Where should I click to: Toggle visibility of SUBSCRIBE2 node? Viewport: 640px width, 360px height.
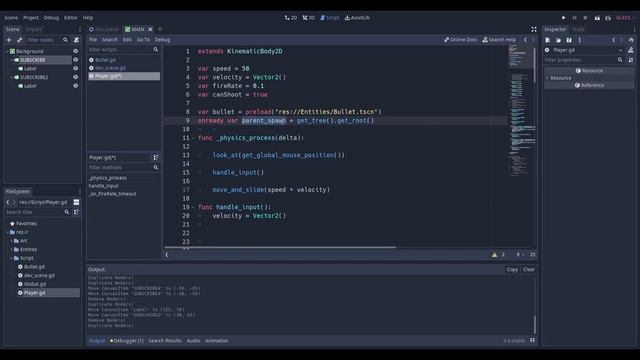(x=76, y=77)
